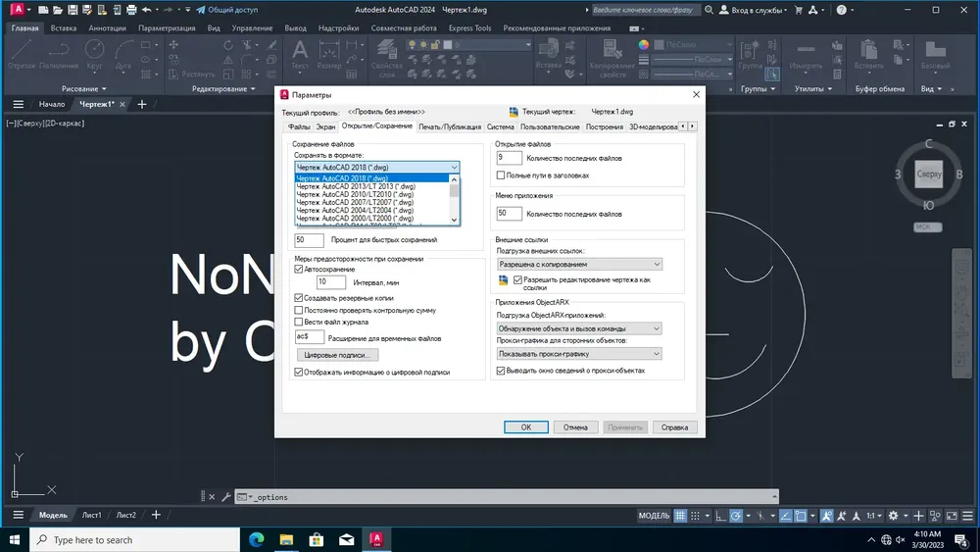Viewport: 980px width, 552px height.
Task: Click the new layout plus icon beside Лист2
Action: (x=156, y=515)
